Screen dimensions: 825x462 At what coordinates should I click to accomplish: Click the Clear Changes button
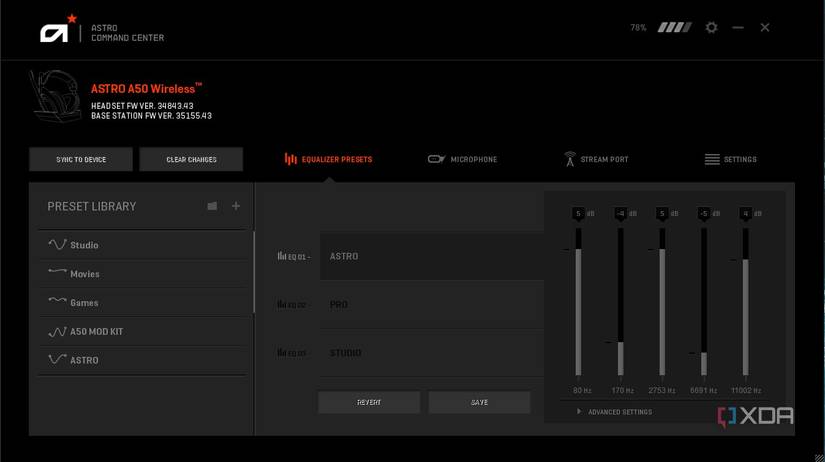pyautogui.click(x=191, y=159)
